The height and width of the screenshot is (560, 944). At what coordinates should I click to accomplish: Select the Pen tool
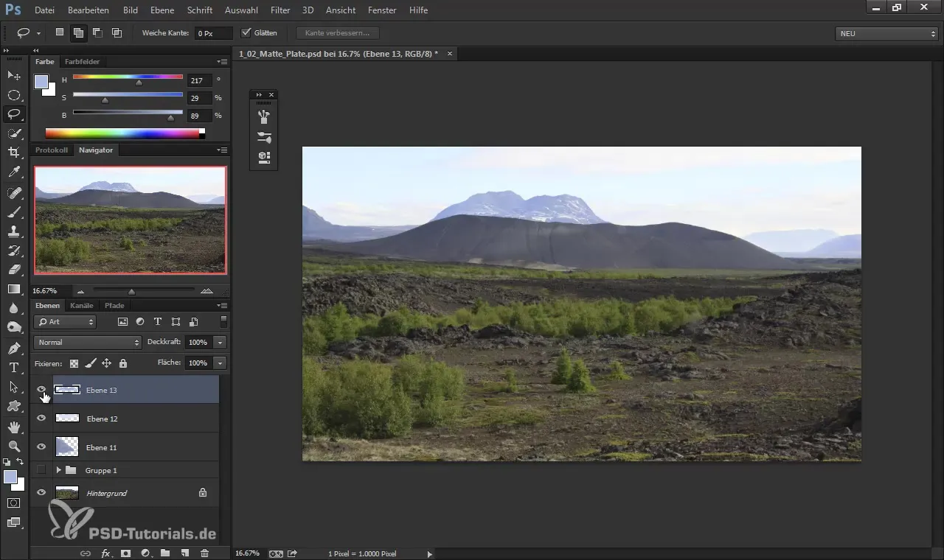14,348
